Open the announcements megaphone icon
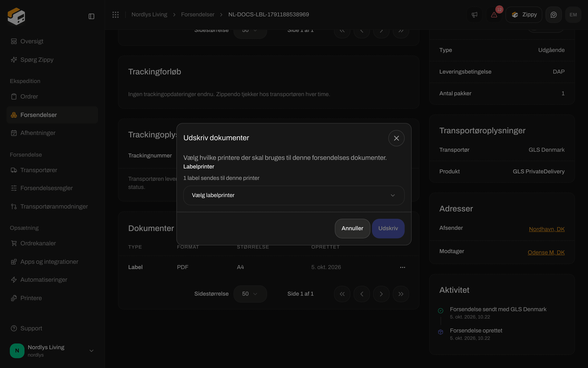 pos(474,15)
